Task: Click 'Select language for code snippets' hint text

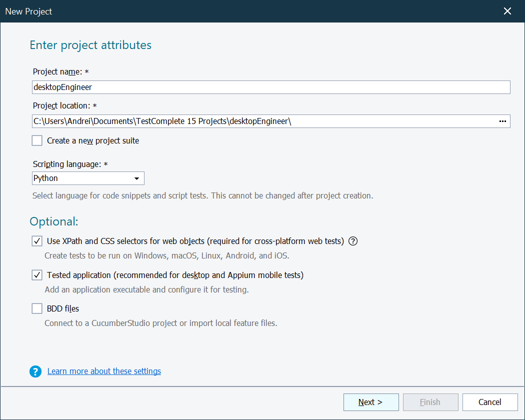Action: [203, 195]
